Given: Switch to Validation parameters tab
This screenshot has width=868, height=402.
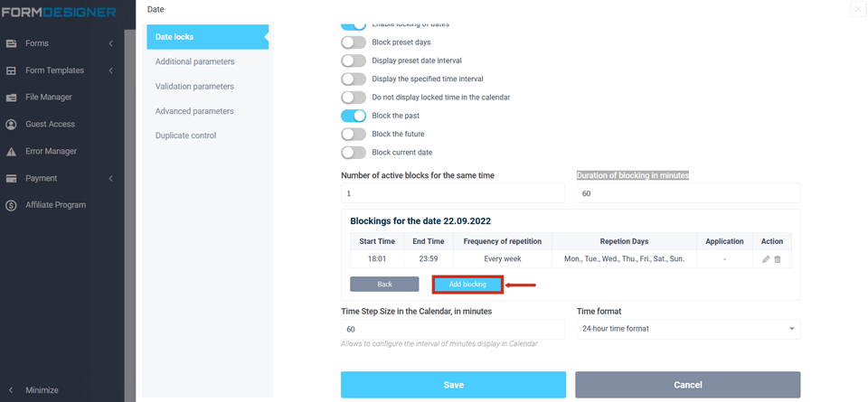Looking at the screenshot, I should (x=194, y=87).
